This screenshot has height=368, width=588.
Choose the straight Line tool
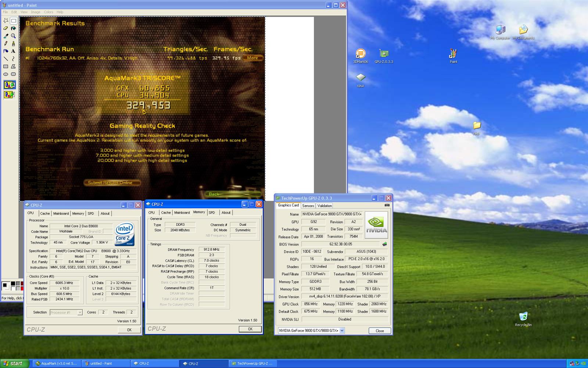point(6,59)
